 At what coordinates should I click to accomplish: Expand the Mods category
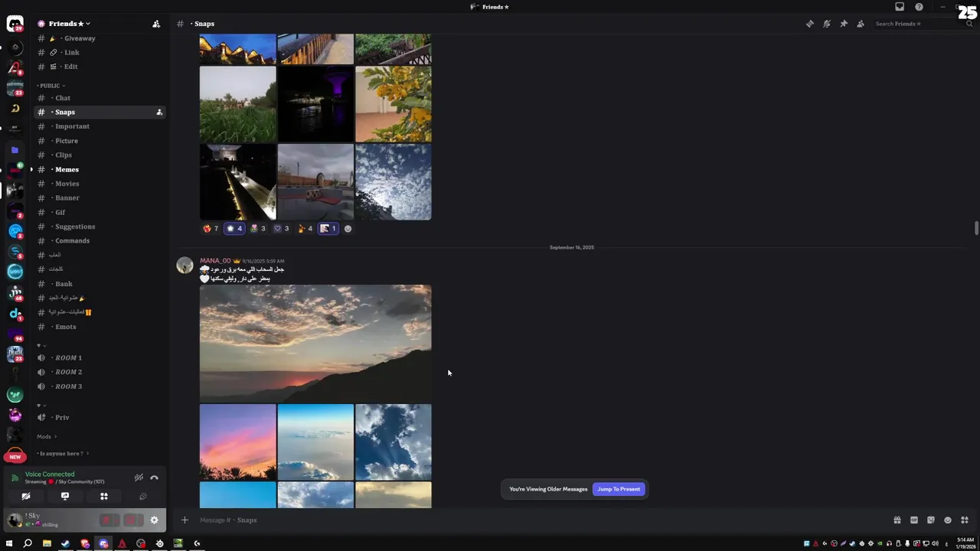pos(47,437)
